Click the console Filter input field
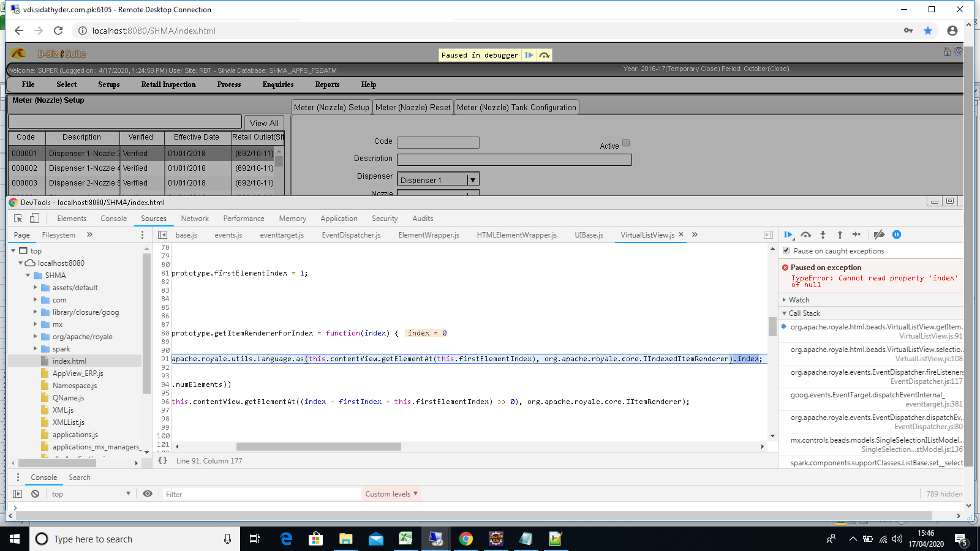This screenshot has height=551, width=980. coord(257,493)
